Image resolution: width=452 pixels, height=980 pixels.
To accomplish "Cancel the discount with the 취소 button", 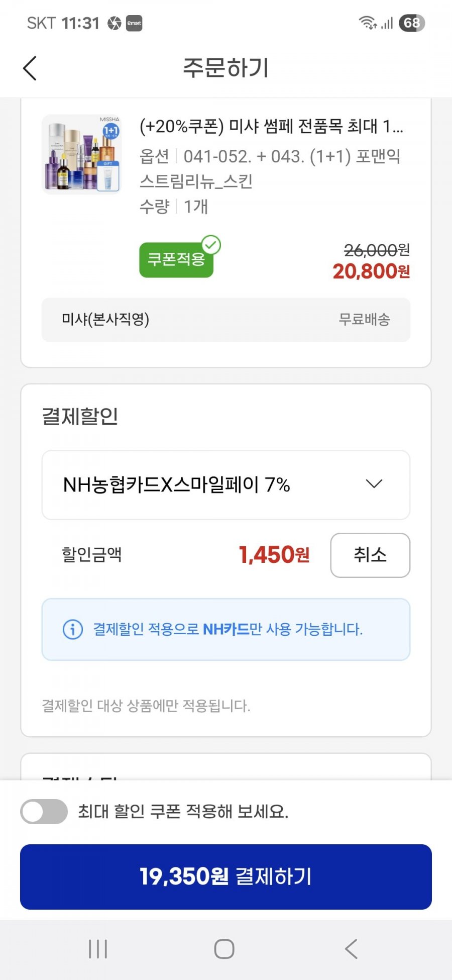I will 370,555.
